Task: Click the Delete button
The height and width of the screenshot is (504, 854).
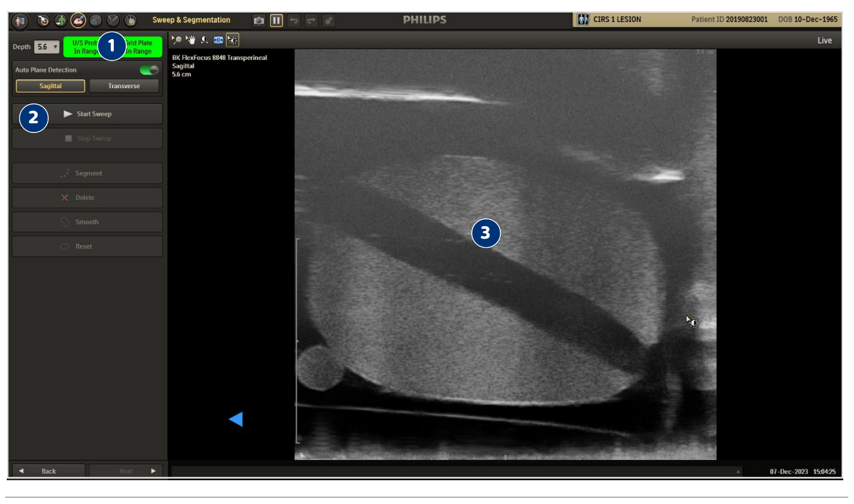Action: [87, 197]
